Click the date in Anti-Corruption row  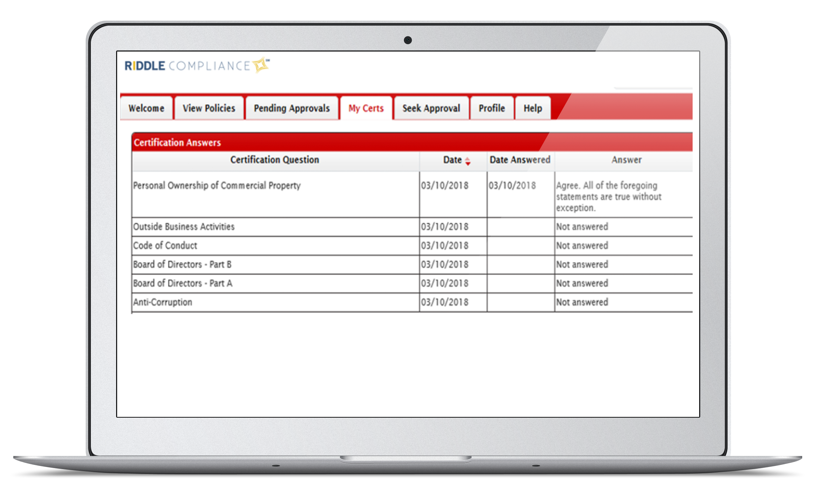click(445, 302)
